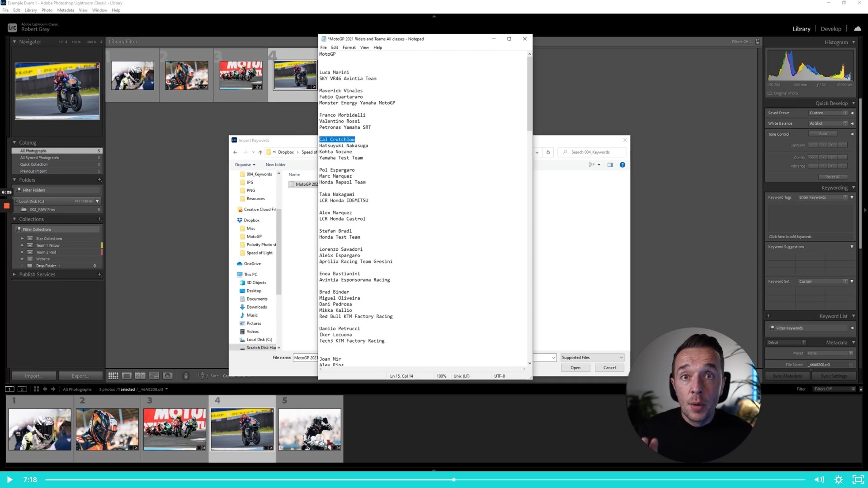The height and width of the screenshot is (488, 868).
Task: Toggle filters switch at filmstrip right
Action: click(861, 389)
